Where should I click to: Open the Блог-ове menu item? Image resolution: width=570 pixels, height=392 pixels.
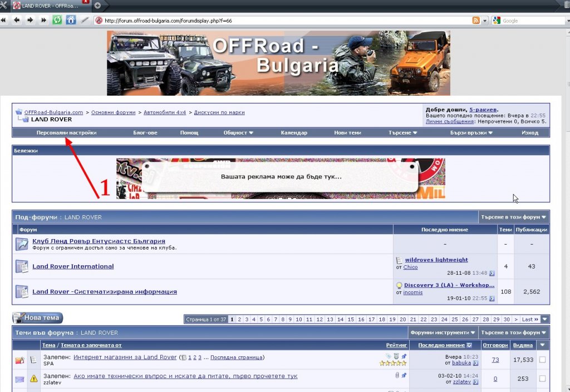coord(145,133)
